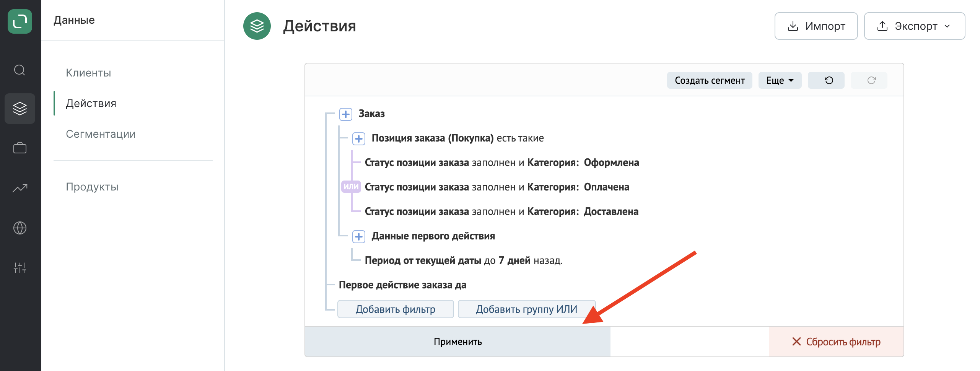980x371 pixels.
Task: Click the Заказ filter label
Action: tap(371, 114)
